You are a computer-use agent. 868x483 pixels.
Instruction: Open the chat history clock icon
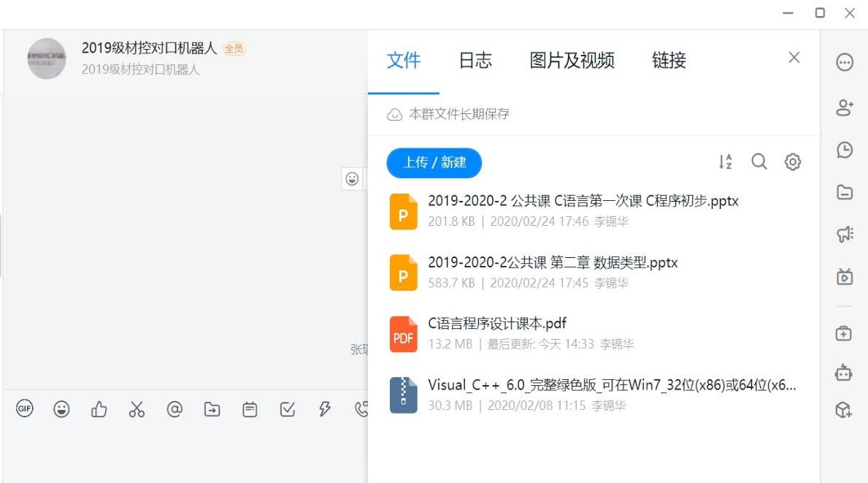845,150
